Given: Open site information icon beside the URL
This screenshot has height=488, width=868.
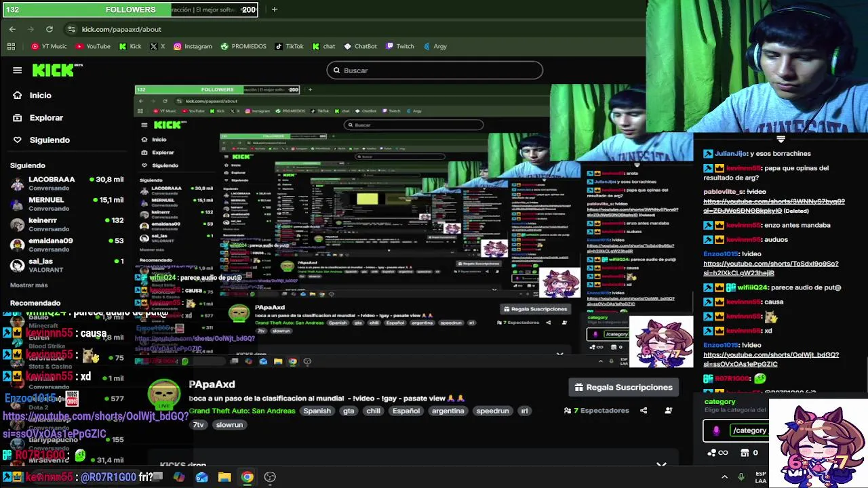Looking at the screenshot, I should [x=72, y=29].
